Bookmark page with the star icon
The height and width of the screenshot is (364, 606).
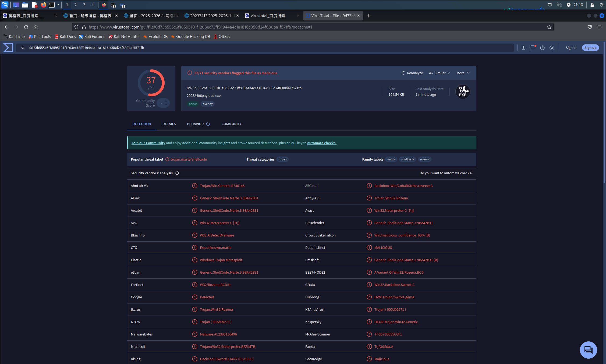coord(549,27)
